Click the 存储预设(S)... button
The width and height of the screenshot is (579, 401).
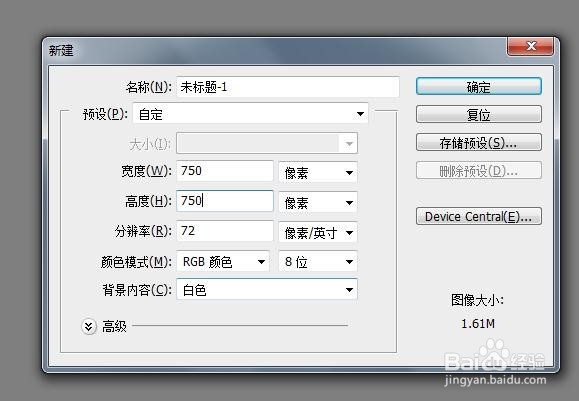tap(479, 143)
